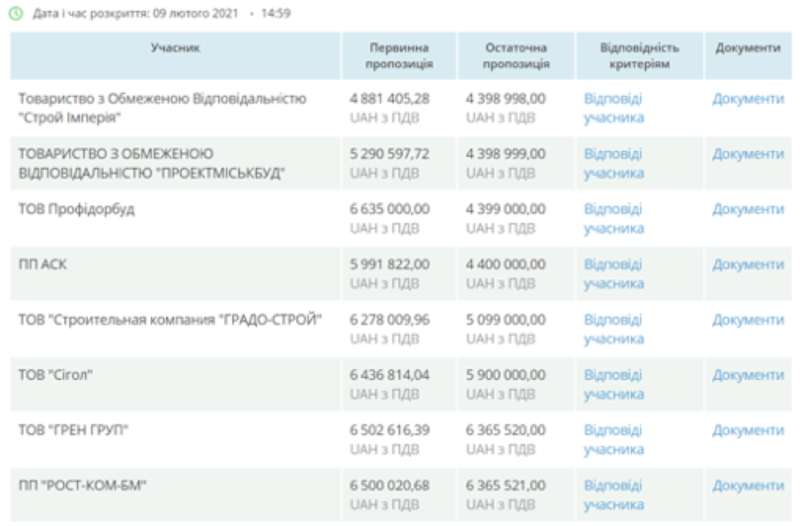The width and height of the screenshot is (800, 526).
Task: View Відповіді учасника for Строй Імперія
Action: 614,108
